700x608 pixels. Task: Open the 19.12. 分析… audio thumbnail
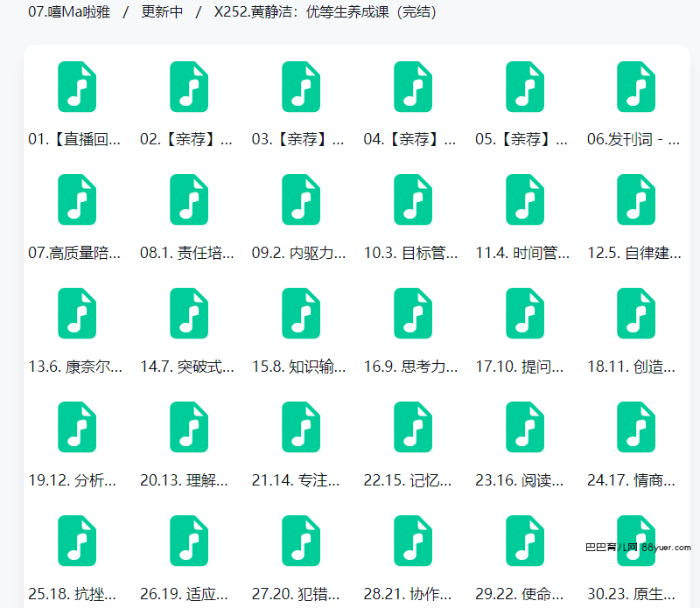[77, 427]
